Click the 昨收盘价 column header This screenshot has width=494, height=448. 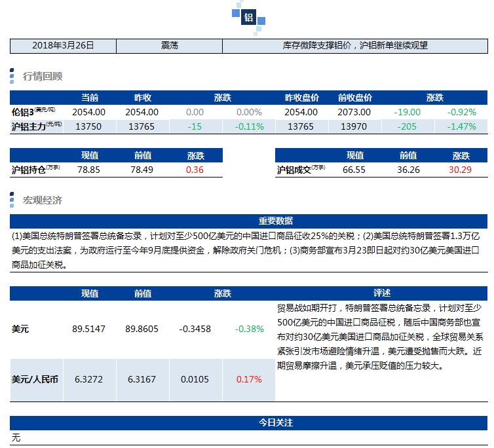click(x=302, y=98)
